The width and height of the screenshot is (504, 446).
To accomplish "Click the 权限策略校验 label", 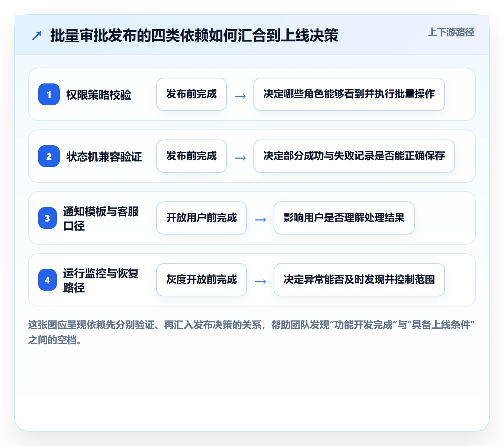I will [99, 95].
